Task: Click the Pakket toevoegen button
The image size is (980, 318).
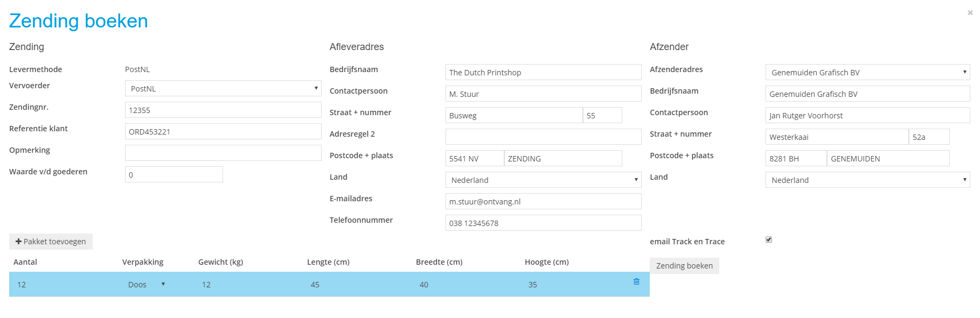Action: (x=51, y=242)
